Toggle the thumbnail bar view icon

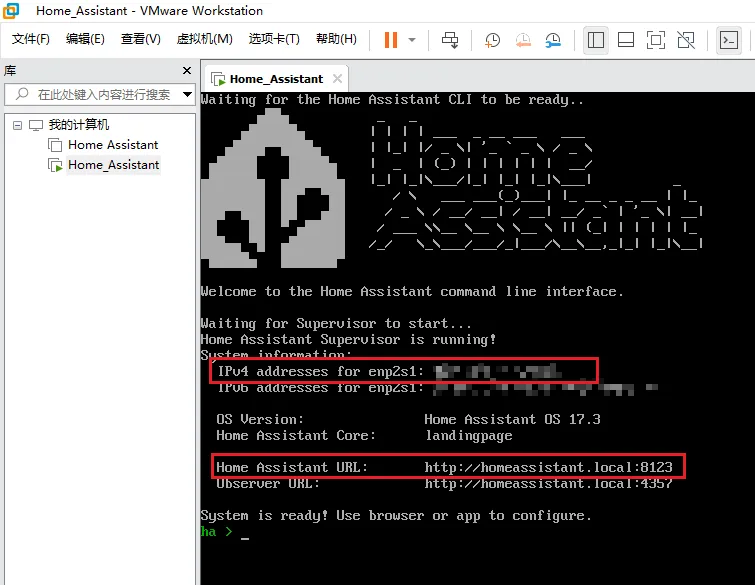tap(625, 40)
